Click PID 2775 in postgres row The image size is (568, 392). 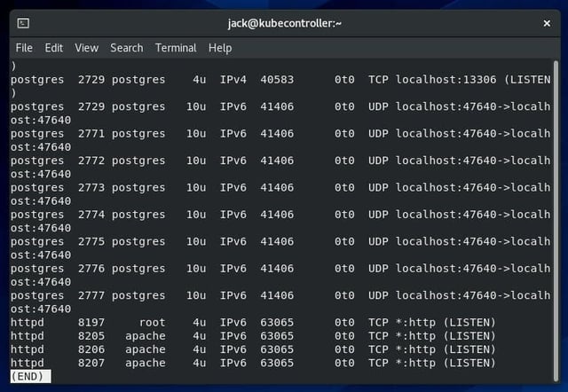tap(91, 241)
